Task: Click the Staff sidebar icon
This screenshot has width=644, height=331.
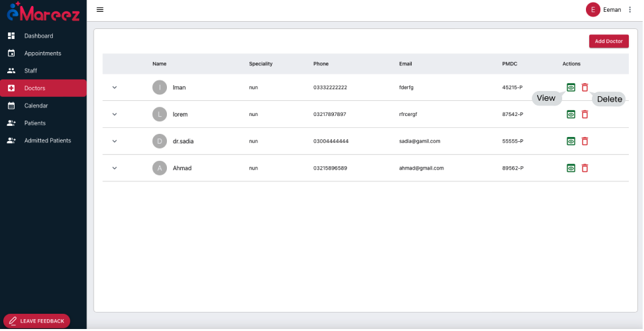Action: click(x=11, y=71)
